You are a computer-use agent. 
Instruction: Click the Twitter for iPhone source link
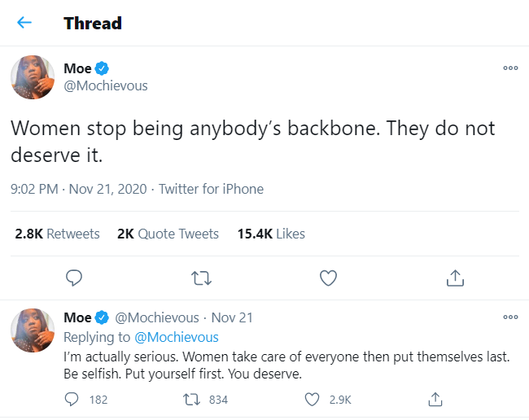[211, 189]
